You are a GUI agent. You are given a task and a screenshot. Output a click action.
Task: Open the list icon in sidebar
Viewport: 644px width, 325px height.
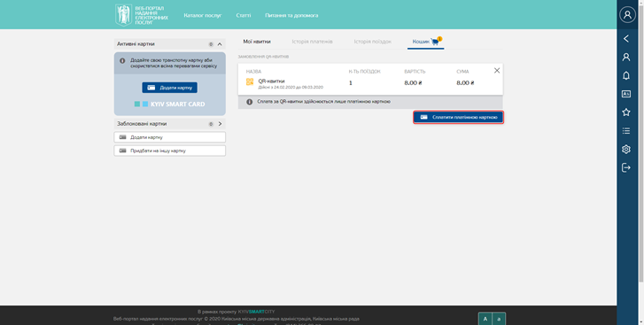(626, 131)
